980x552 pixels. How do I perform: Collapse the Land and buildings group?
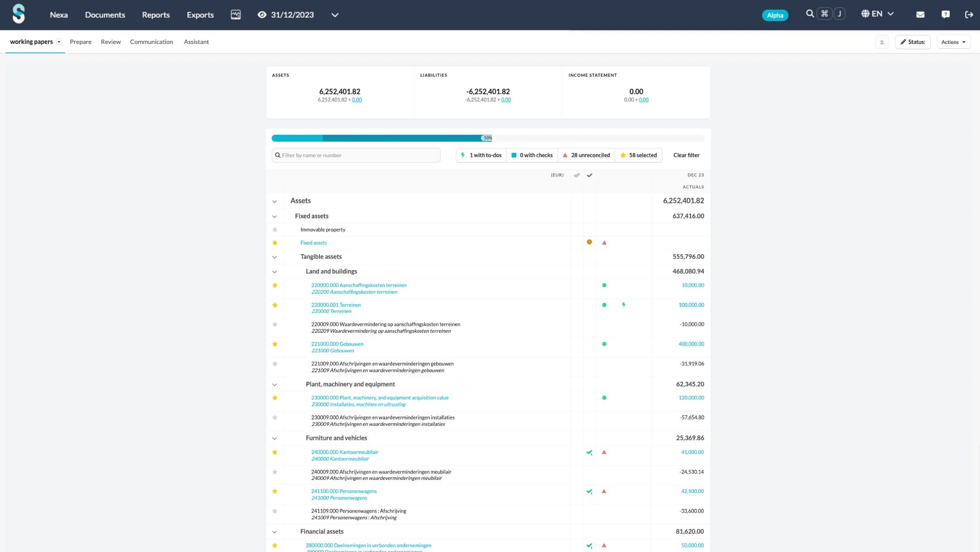pyautogui.click(x=274, y=272)
